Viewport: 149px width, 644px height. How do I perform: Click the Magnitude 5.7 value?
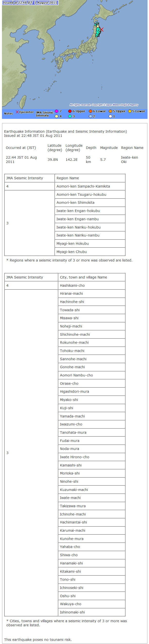(x=103, y=160)
